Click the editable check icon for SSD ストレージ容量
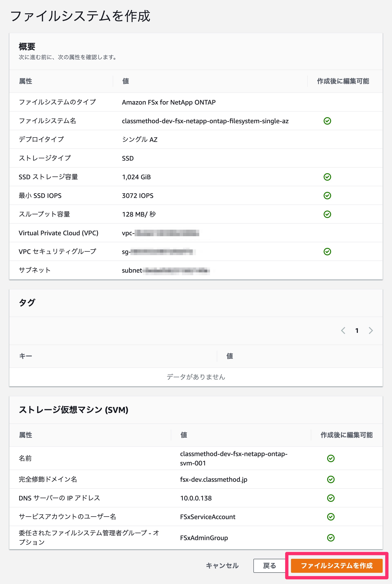392x584 pixels. click(x=327, y=177)
